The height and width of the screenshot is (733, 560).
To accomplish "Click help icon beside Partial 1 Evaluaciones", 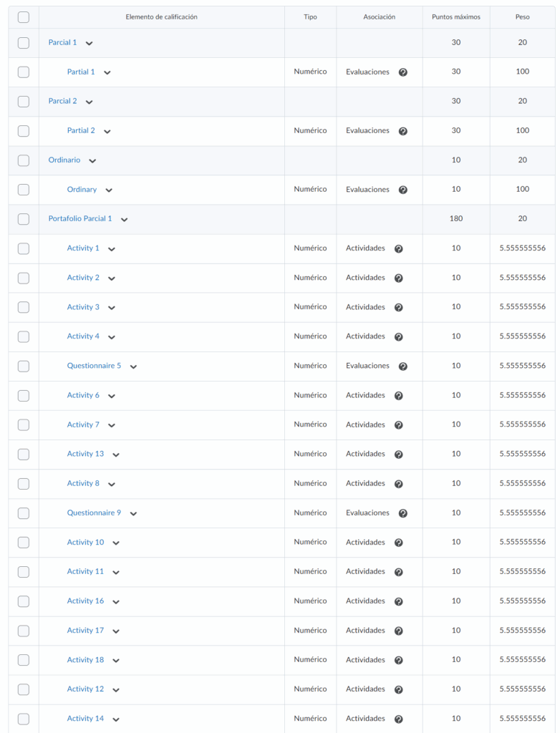I will (403, 72).
